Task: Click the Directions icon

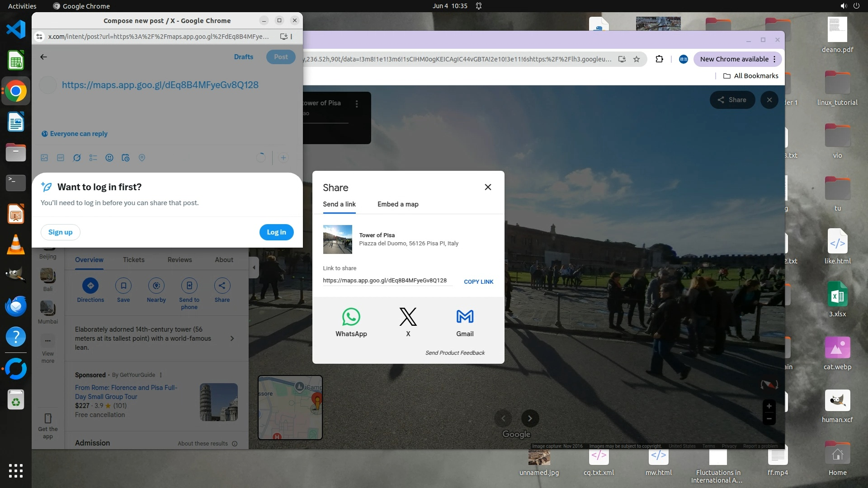Action: (x=90, y=286)
